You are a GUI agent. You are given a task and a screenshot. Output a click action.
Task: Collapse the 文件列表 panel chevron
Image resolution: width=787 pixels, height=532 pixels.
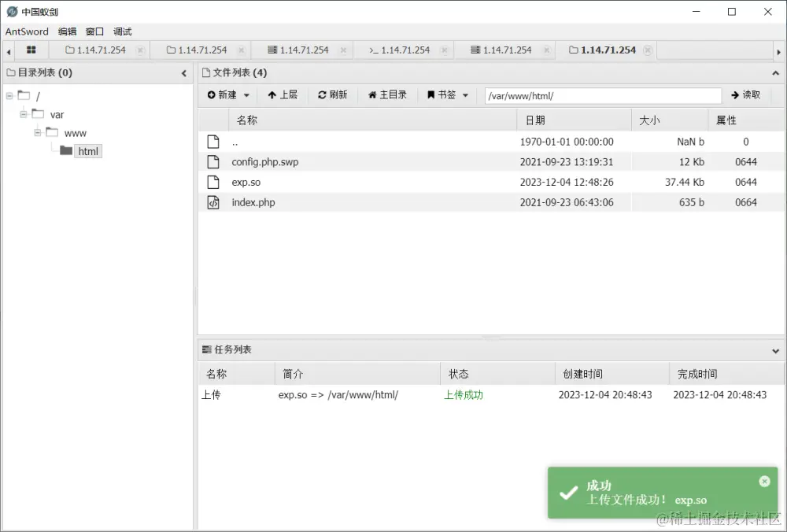pos(775,73)
